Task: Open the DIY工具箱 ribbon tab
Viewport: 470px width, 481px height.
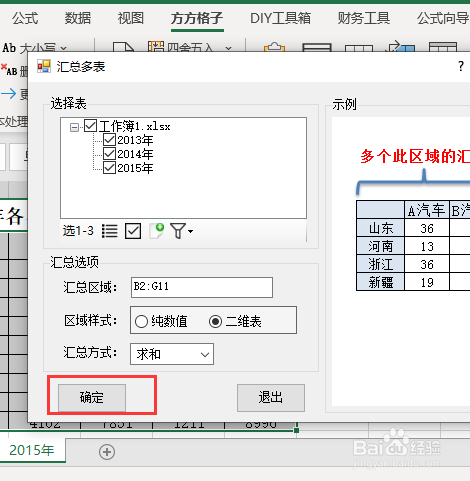Action: pos(280,18)
